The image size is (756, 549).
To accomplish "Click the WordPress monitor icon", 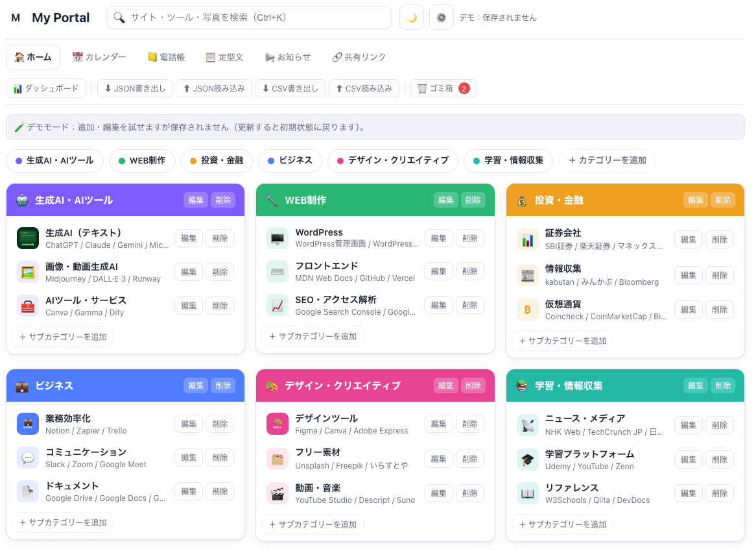I will tap(278, 238).
